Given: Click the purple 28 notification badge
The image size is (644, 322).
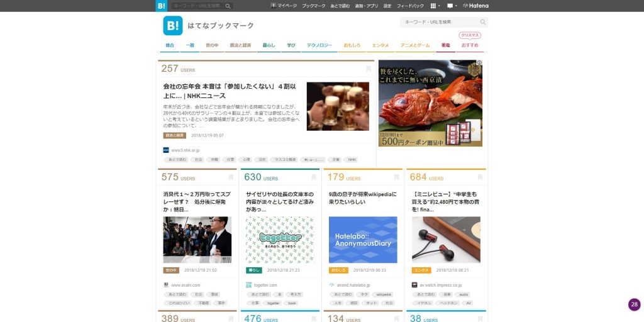Looking at the screenshot, I should 634,304.
